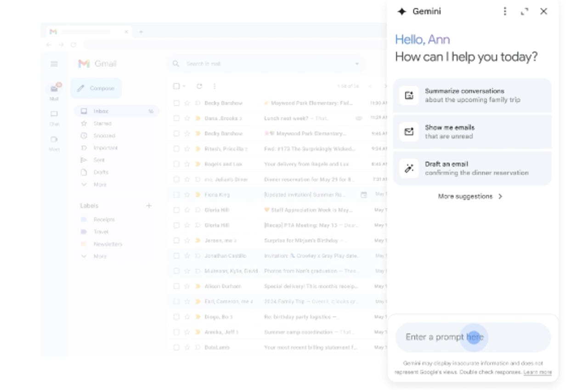Screen dimensions: 588x390
Task: Open Chat in the Gmail side rail
Action: [x=54, y=118]
